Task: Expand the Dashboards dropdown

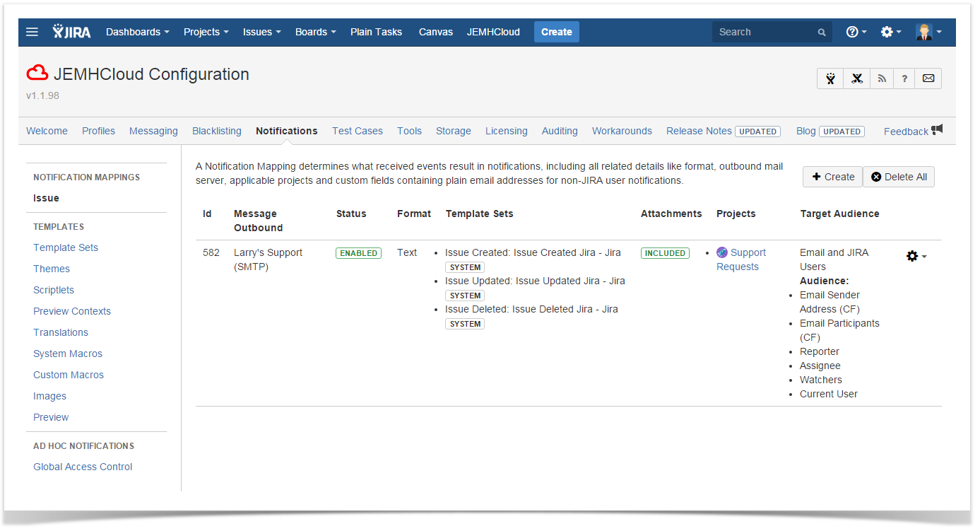Action: (x=138, y=32)
